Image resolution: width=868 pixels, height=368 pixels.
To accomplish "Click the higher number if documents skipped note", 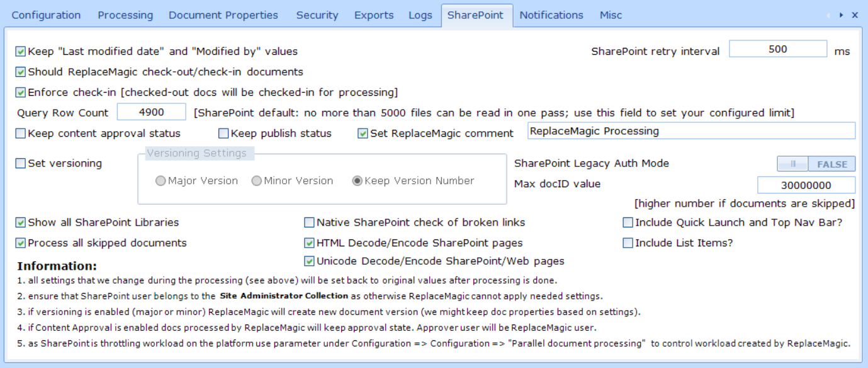I will 745,204.
